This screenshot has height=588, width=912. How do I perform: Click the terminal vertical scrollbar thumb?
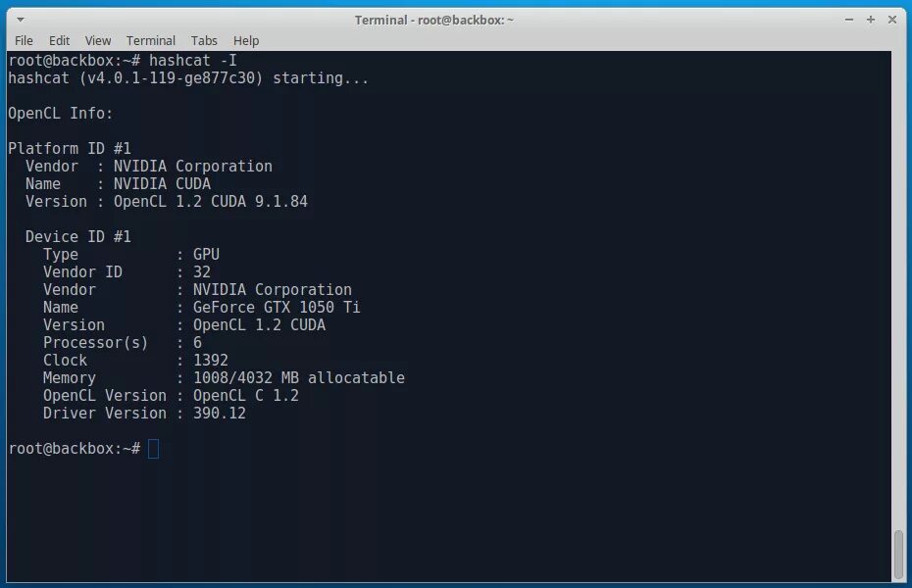point(898,555)
